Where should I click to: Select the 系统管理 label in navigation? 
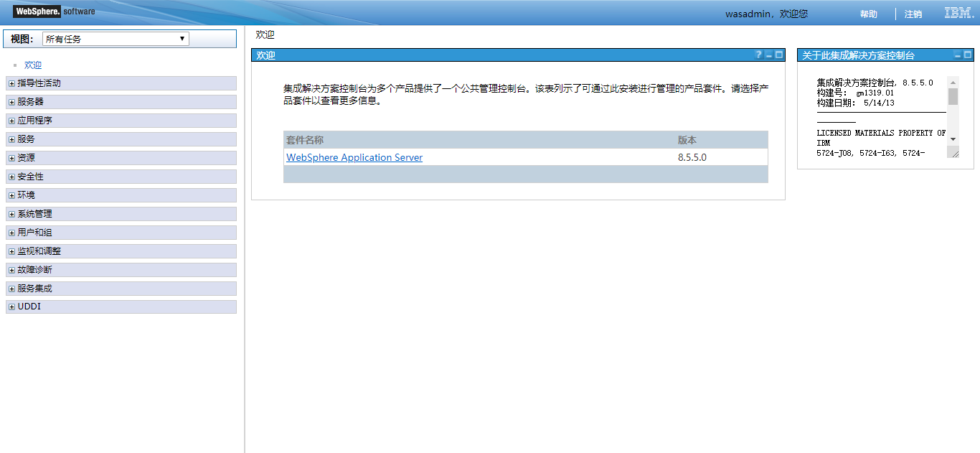coord(35,214)
